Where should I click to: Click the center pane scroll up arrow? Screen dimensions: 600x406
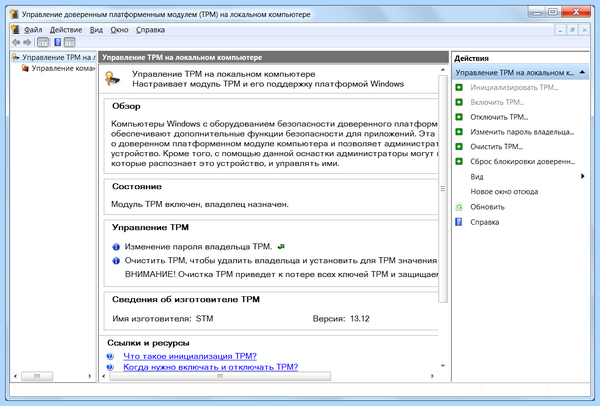tap(443, 70)
